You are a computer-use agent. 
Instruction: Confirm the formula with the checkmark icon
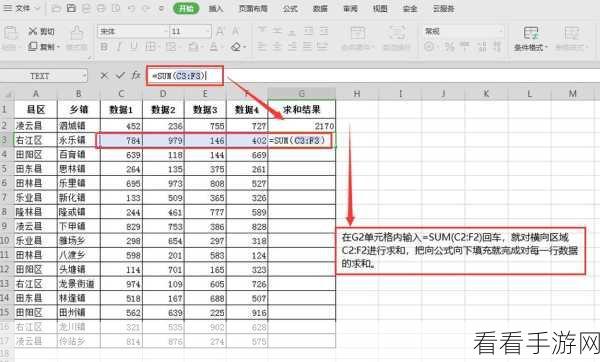pyautogui.click(x=120, y=76)
